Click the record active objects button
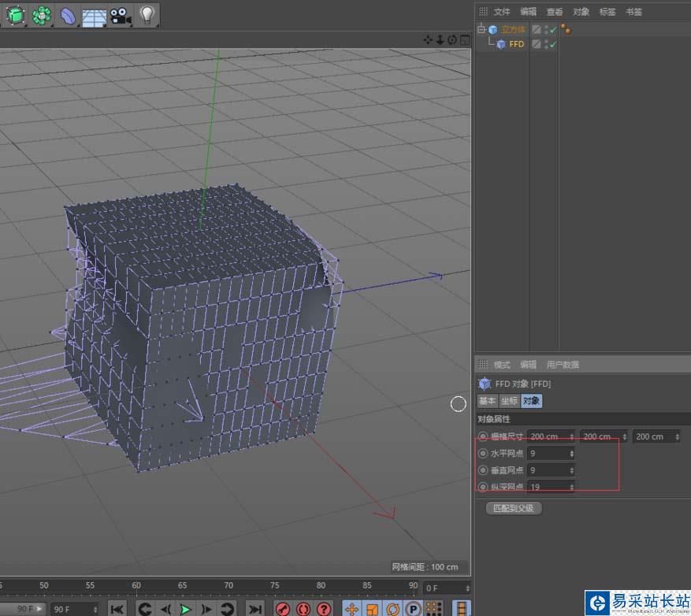Viewport: 691px width, 616px height. (283, 609)
